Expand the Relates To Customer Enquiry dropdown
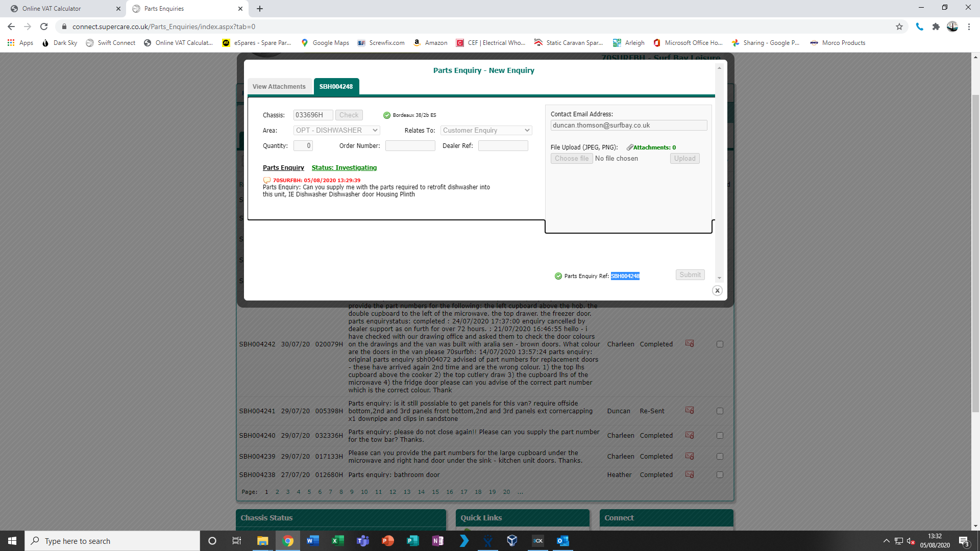 (486, 131)
